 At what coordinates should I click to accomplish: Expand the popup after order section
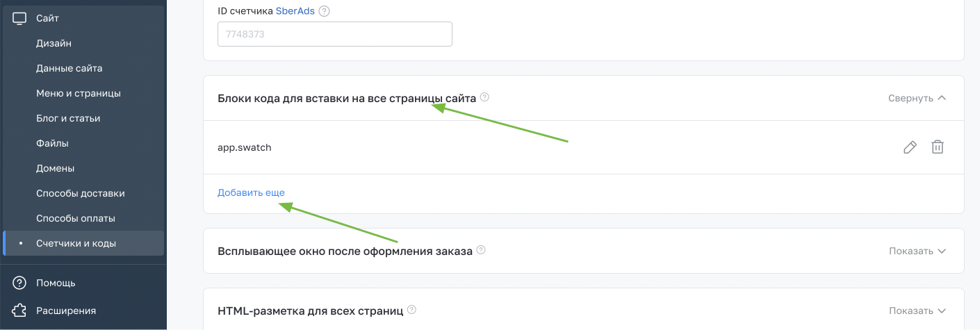917,251
